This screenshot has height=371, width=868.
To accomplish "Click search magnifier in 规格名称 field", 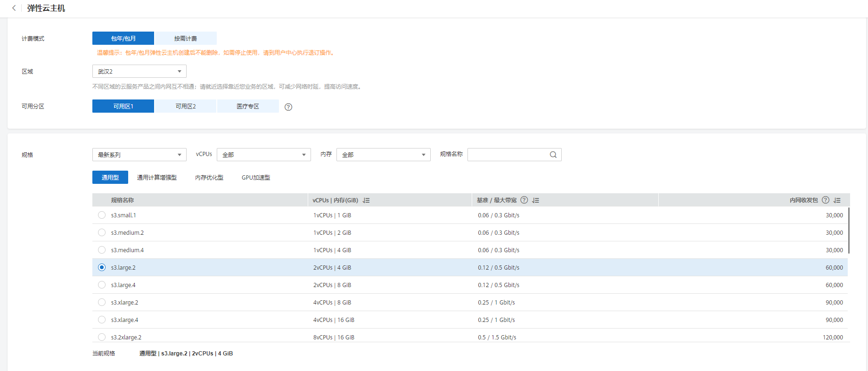I will 553,155.
